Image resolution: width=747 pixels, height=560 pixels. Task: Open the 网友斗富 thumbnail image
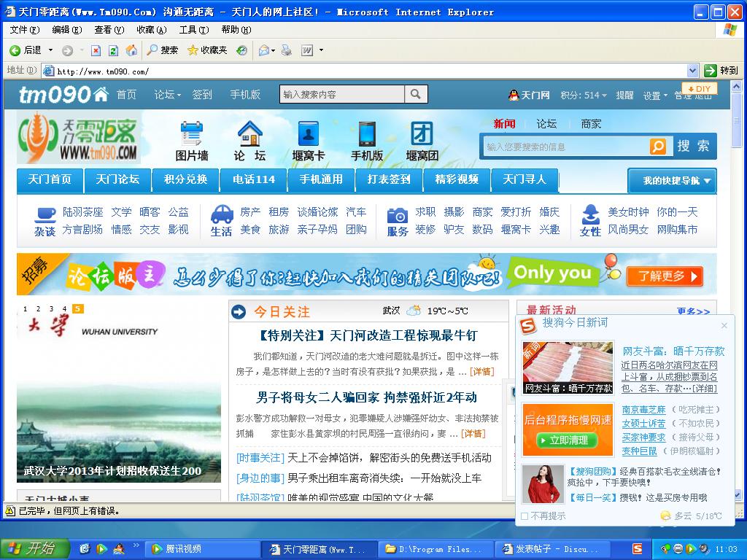[568, 367]
